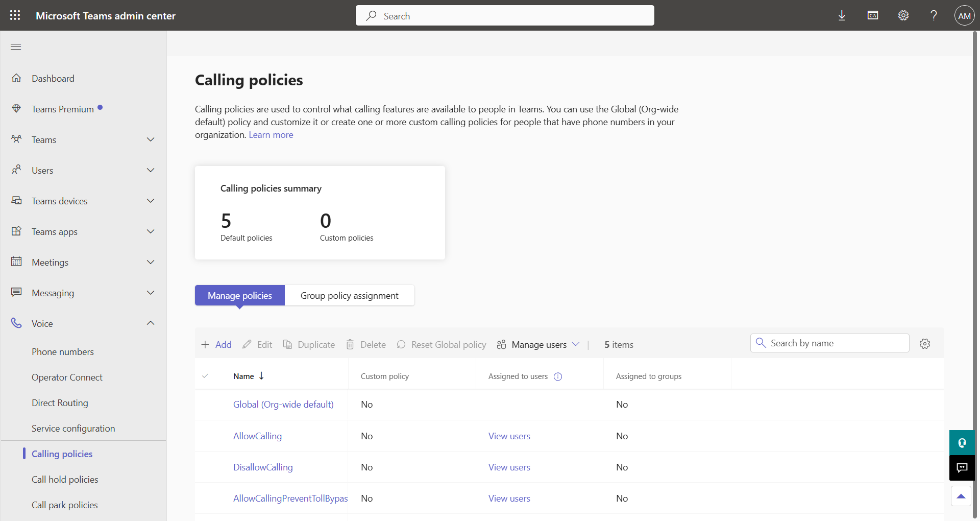
Task: Expand the Teams devices chevron
Action: click(151, 201)
